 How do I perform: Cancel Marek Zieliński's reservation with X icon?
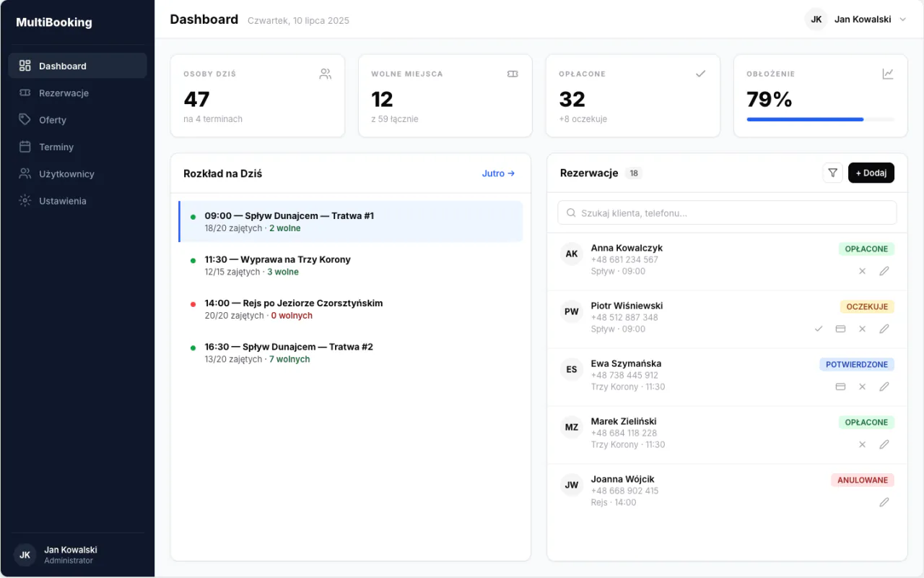tap(862, 444)
